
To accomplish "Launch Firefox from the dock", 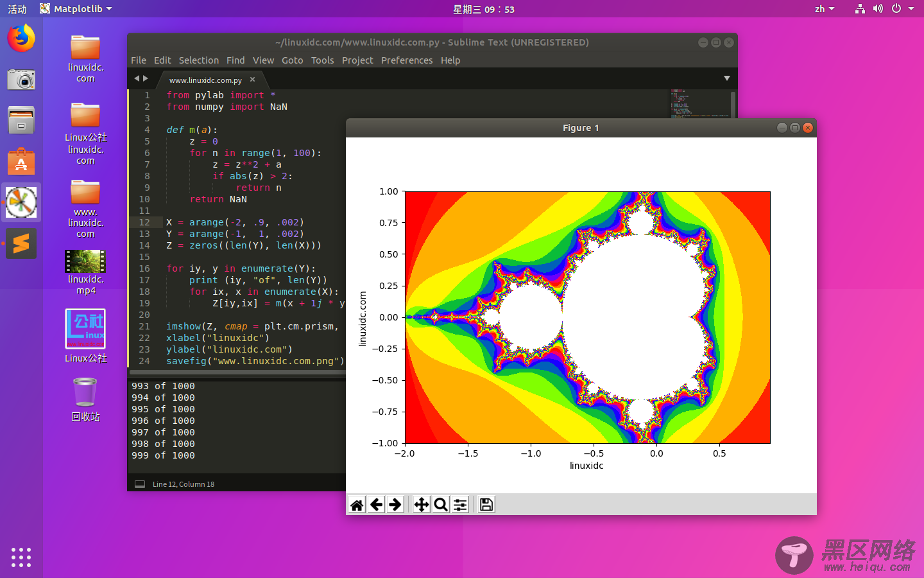I will [x=21, y=38].
